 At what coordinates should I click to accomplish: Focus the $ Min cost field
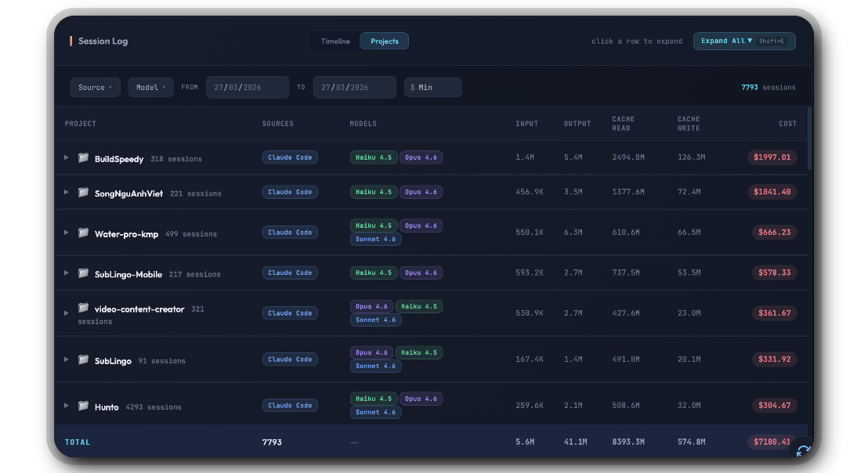433,88
